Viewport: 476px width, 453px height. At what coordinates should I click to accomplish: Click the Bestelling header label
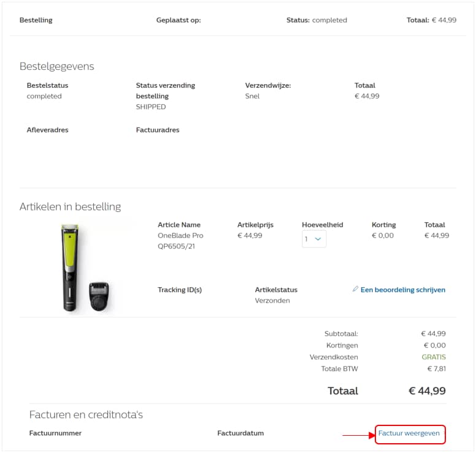coord(36,20)
